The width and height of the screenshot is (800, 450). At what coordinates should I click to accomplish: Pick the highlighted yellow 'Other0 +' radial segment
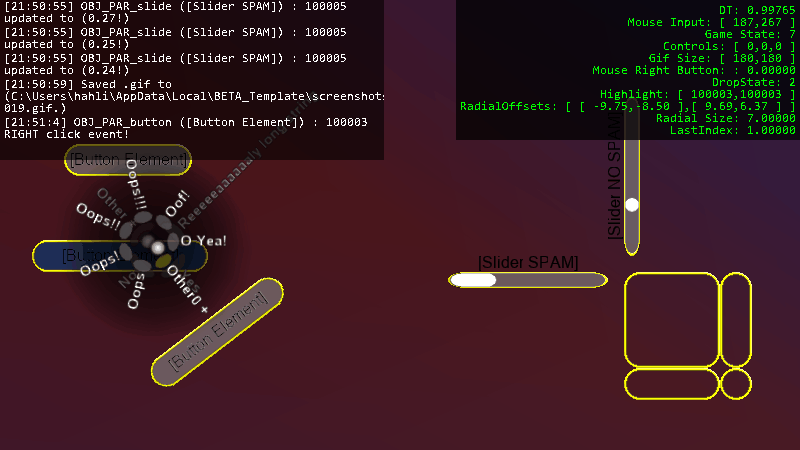click(x=163, y=261)
